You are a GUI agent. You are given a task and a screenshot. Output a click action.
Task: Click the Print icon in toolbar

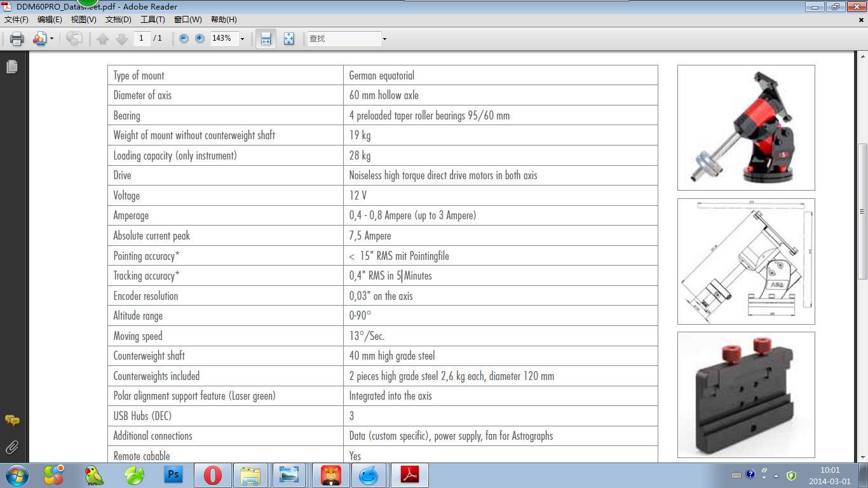coord(17,39)
